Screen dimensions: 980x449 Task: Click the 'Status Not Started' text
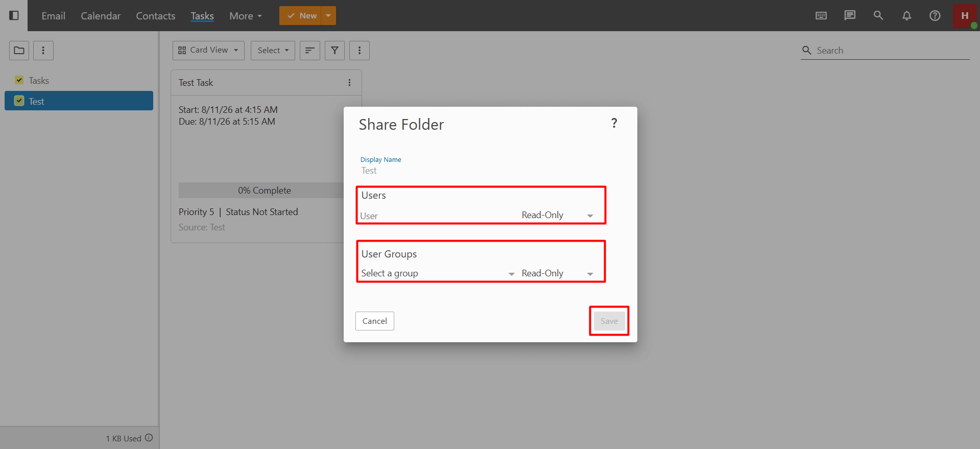tap(262, 212)
